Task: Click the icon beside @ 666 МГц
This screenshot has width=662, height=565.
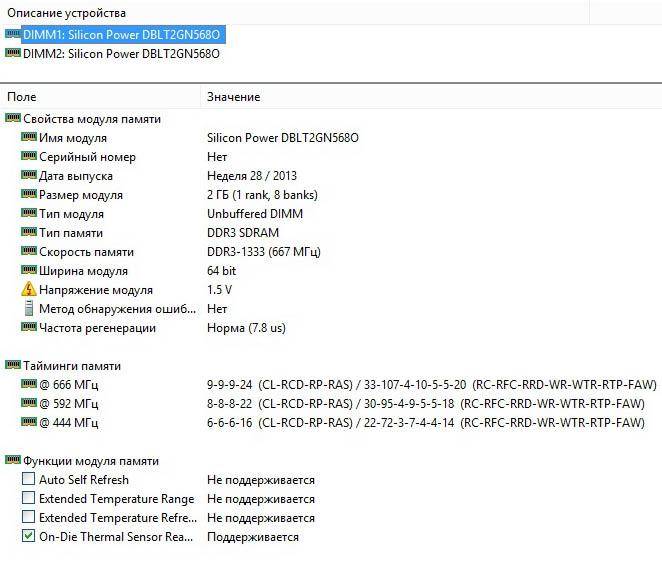Action: [x=29, y=385]
